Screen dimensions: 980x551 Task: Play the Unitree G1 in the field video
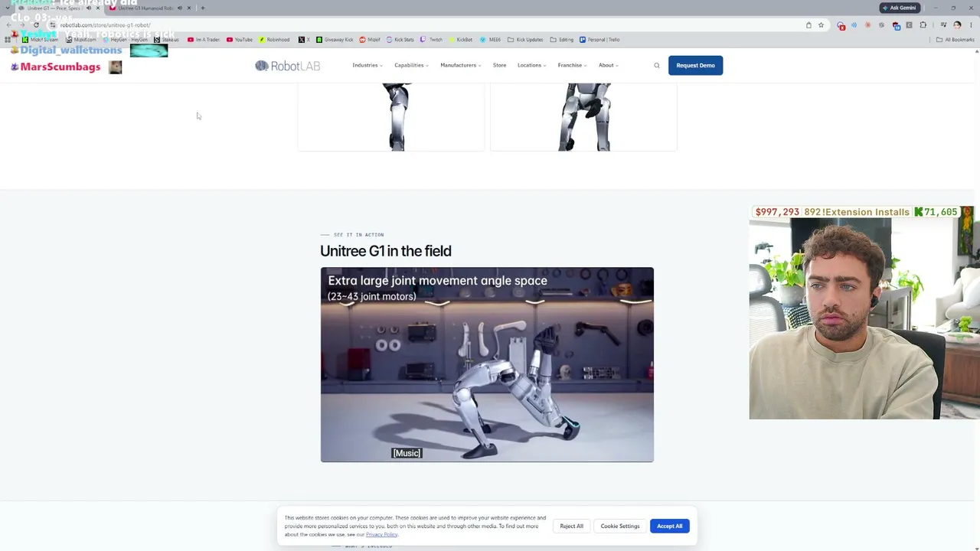(x=487, y=365)
